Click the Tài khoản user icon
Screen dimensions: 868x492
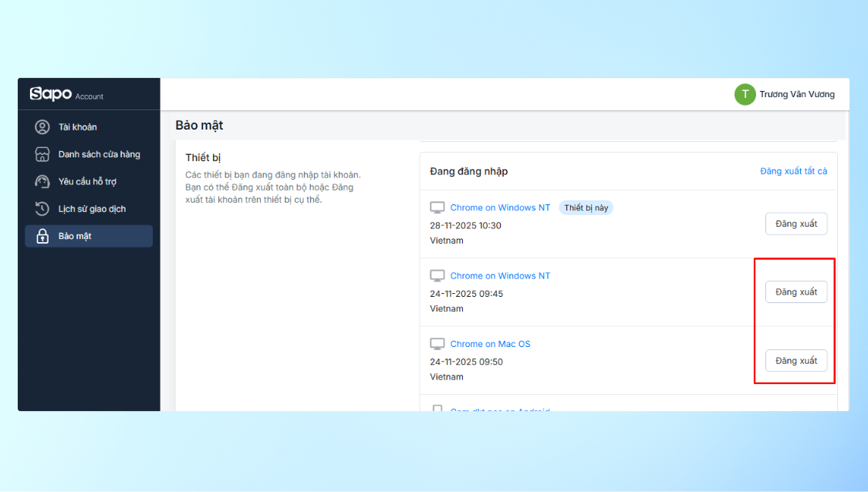tap(43, 127)
